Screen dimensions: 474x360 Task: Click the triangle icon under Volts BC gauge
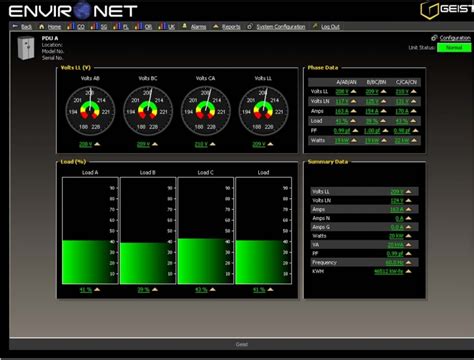coord(155,144)
